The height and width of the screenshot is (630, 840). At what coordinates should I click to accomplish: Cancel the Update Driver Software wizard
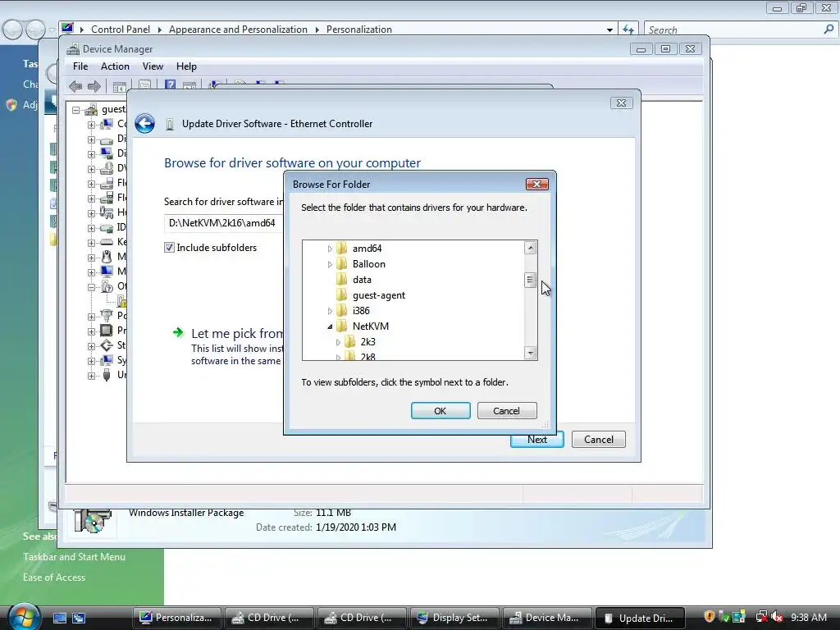pyautogui.click(x=598, y=440)
